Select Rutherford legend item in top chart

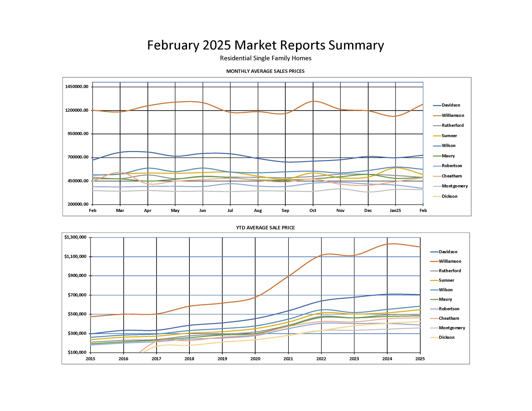[x=452, y=126]
